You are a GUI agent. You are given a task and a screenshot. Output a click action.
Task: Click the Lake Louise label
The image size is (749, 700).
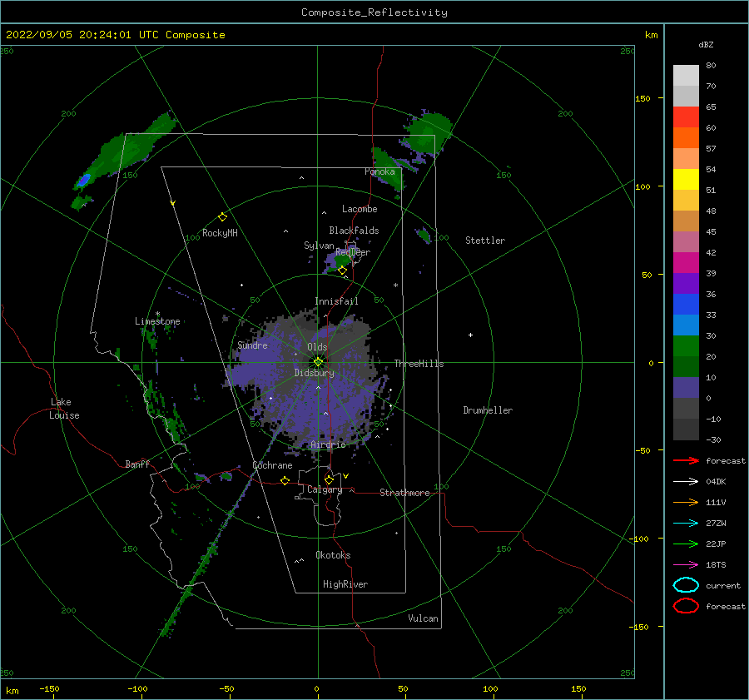click(x=64, y=409)
